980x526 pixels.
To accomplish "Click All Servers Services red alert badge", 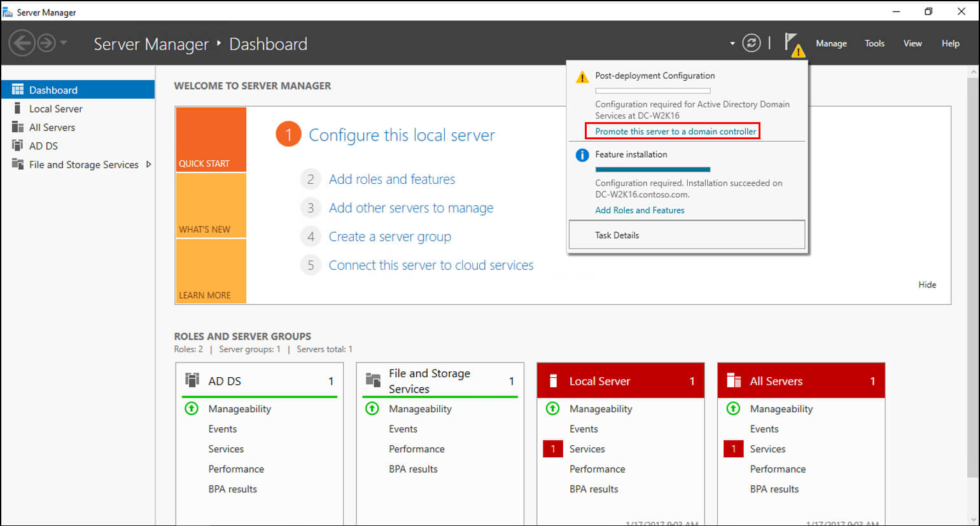I will pyautogui.click(x=733, y=449).
